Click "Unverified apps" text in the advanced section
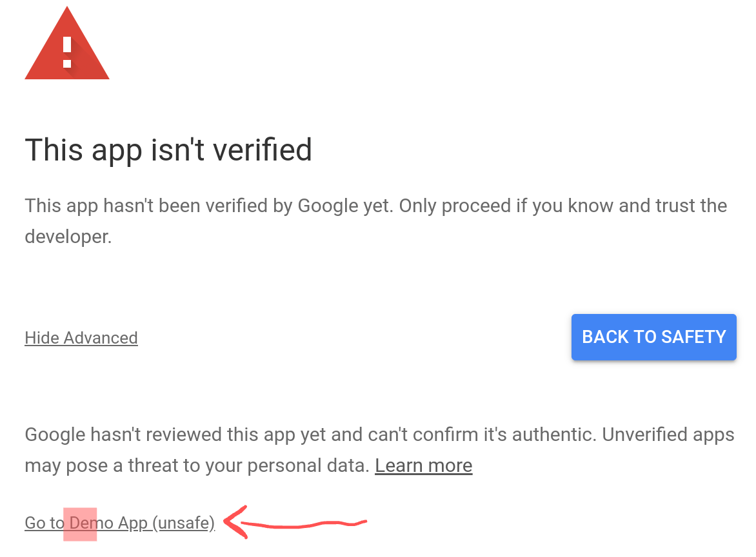The height and width of the screenshot is (557, 756). pyautogui.click(x=668, y=435)
